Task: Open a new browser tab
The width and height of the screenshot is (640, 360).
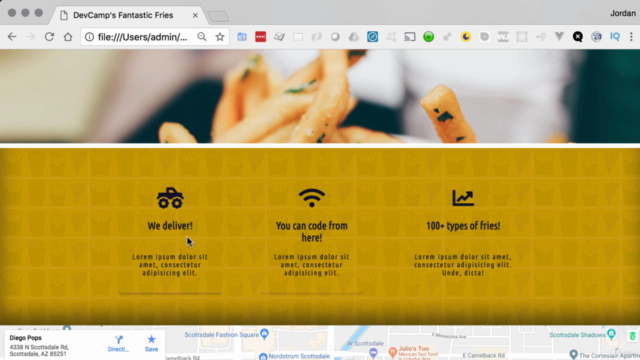Action: 218,16
